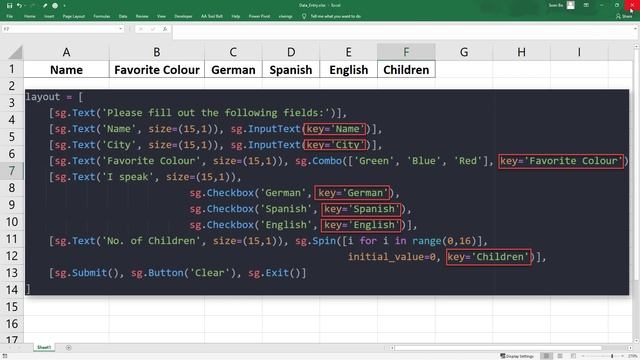Switch to the Home ribbon tab

point(29,16)
